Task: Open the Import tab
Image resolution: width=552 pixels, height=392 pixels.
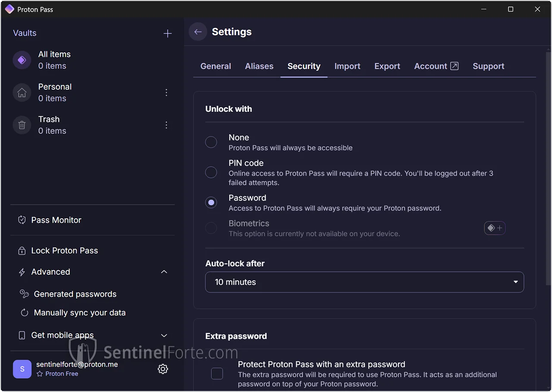Action: (x=347, y=66)
